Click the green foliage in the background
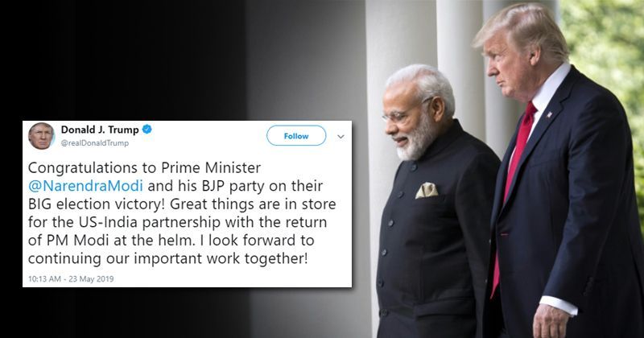This screenshot has width=644, height=338. coord(604,49)
